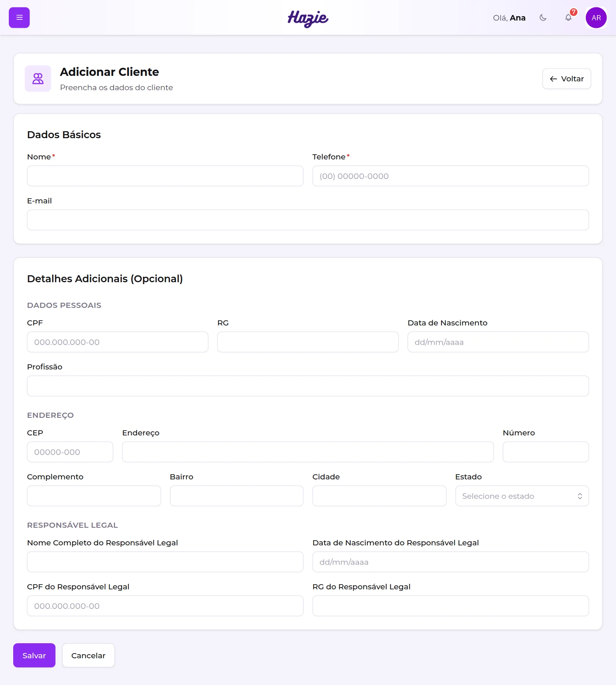The image size is (616, 685).
Task: Click the Data de Nascimento field
Action: 498,342
